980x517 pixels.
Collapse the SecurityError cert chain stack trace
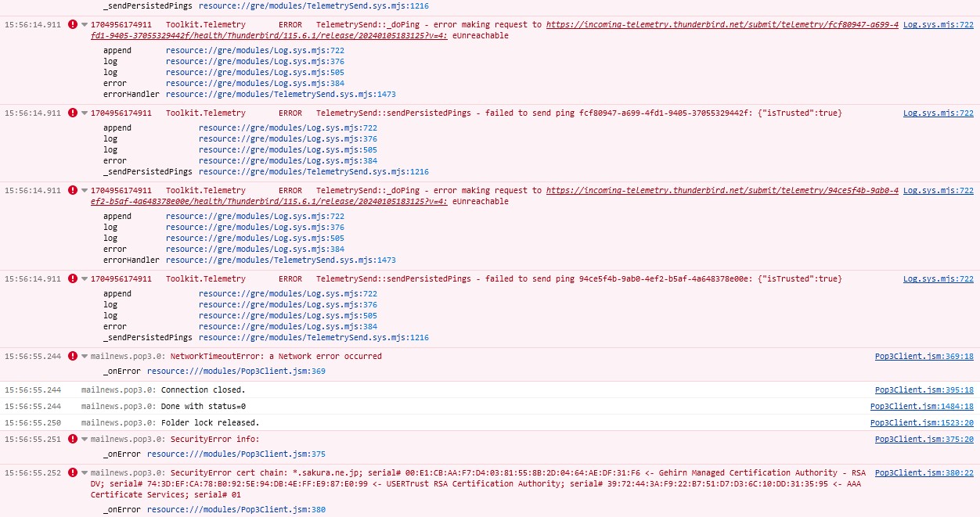pos(85,473)
